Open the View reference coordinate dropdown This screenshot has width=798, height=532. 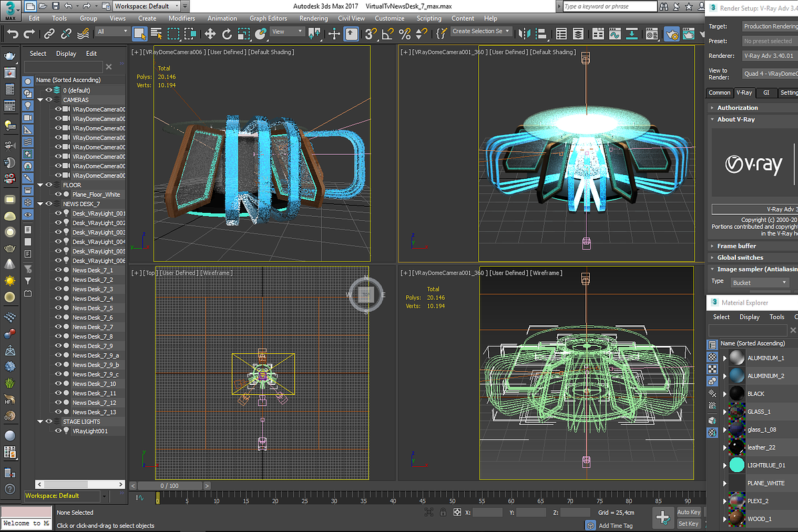point(288,31)
